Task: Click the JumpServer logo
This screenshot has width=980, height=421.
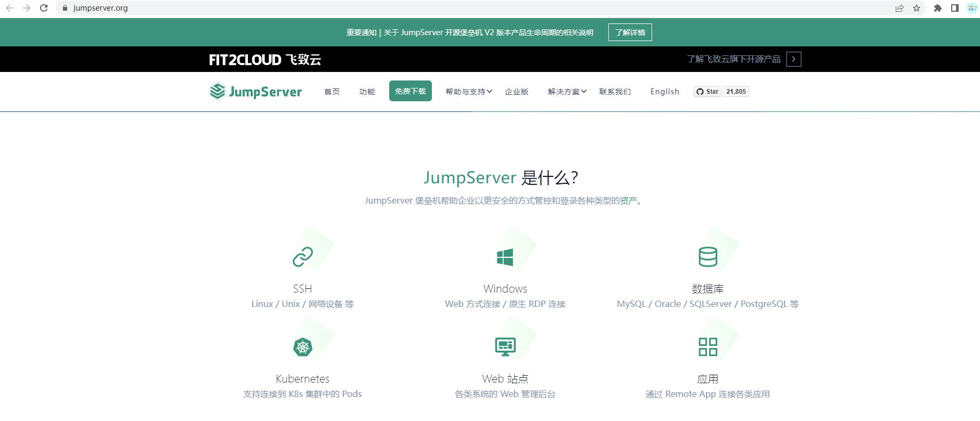Action: click(x=256, y=92)
